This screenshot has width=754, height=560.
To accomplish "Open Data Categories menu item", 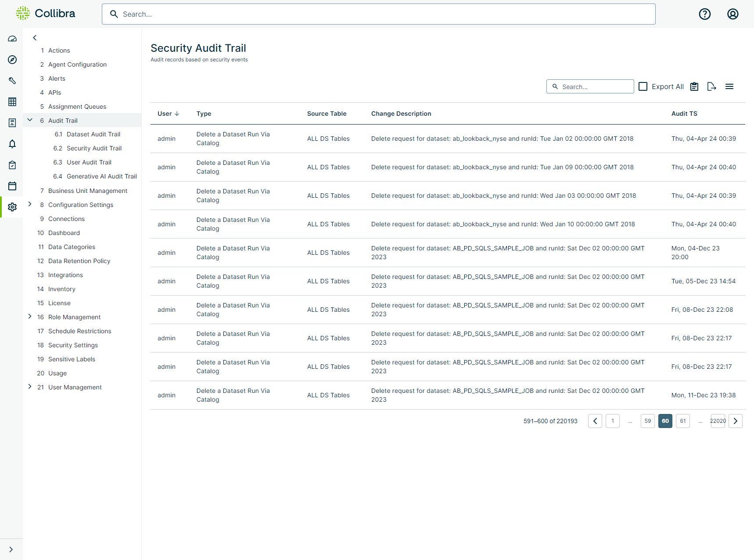I will click(x=72, y=247).
